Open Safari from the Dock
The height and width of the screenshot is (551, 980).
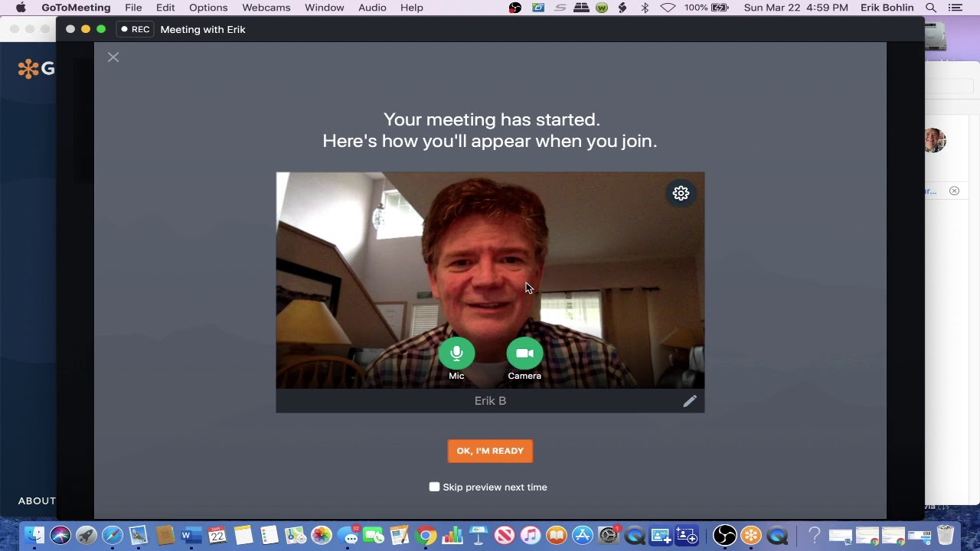113,536
